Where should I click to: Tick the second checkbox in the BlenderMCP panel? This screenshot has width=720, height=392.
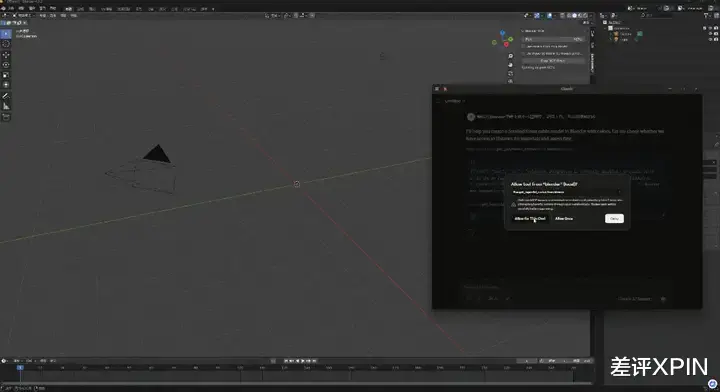pyautogui.click(x=523, y=54)
